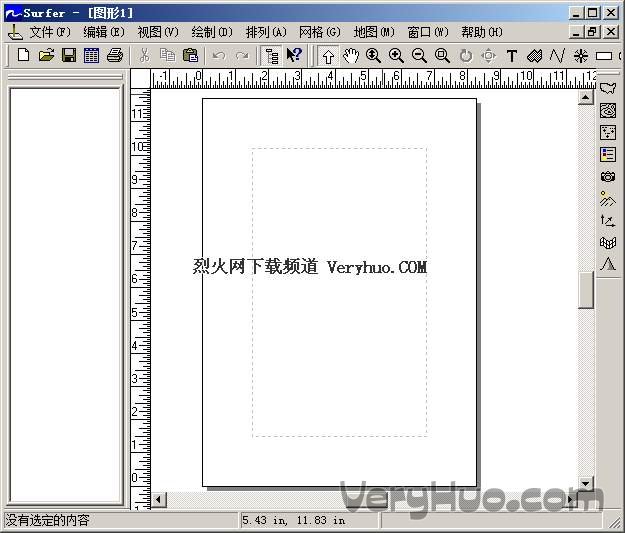
Task: Print the document with printer icon
Action: click(x=115, y=55)
